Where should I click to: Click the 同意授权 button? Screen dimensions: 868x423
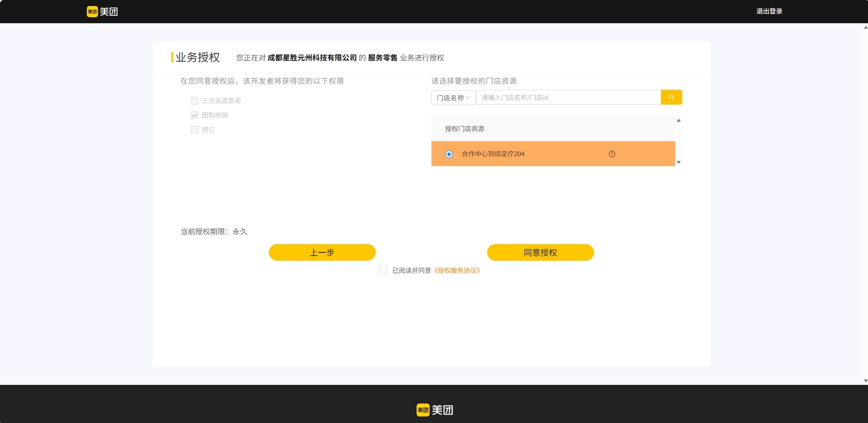pyautogui.click(x=541, y=252)
